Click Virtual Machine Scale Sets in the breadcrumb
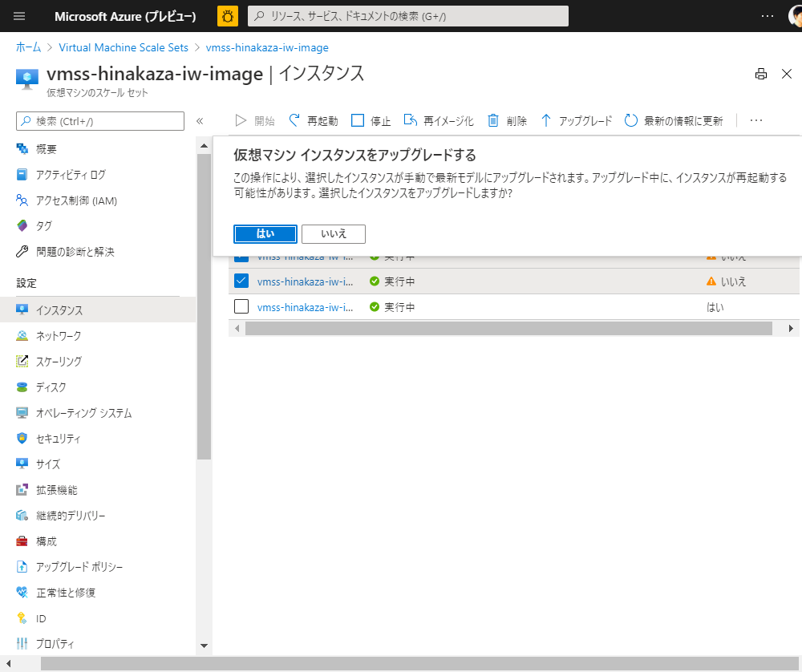The height and width of the screenshot is (672, 802). coord(123,47)
